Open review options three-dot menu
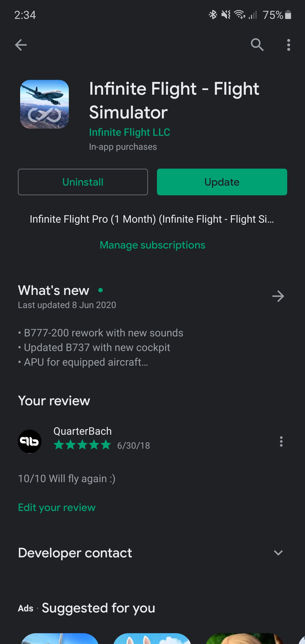 (x=281, y=441)
